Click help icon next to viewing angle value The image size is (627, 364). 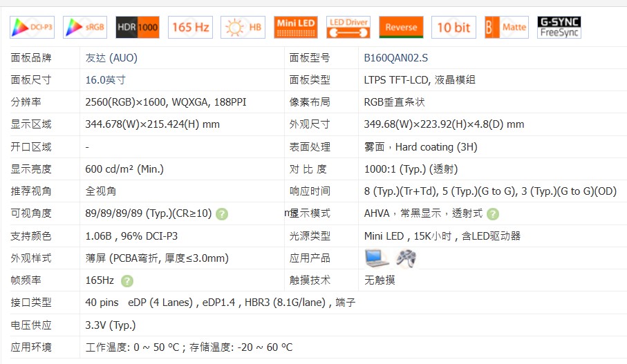click(221, 214)
